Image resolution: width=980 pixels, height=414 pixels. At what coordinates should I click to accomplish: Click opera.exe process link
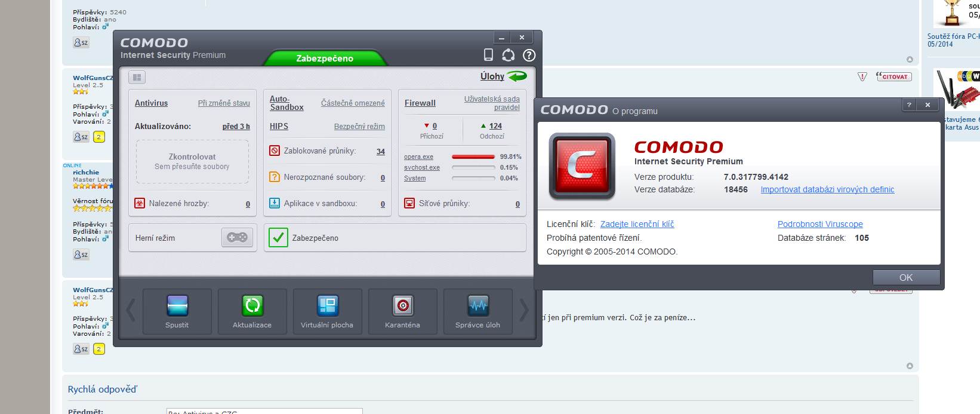[x=418, y=157]
